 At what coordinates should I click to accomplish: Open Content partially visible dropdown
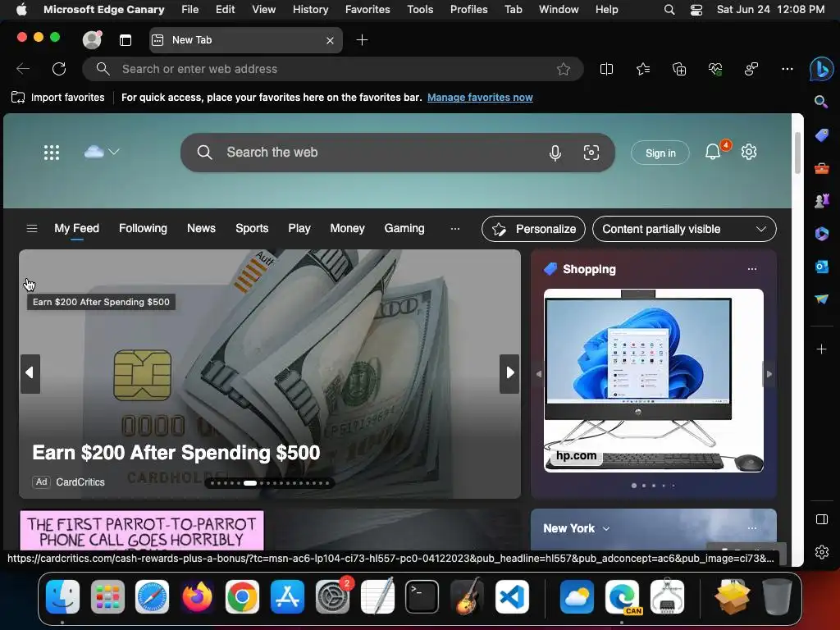[684, 230]
